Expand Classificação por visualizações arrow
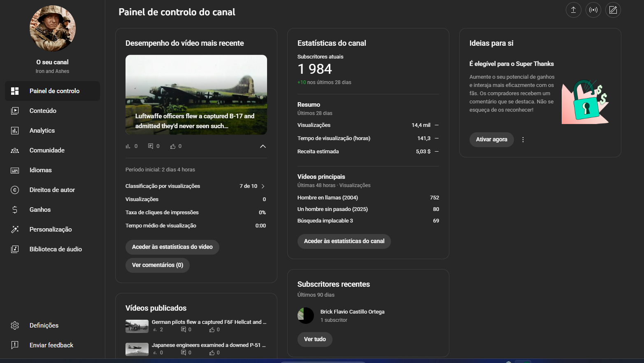This screenshot has height=363, width=644. tap(263, 186)
